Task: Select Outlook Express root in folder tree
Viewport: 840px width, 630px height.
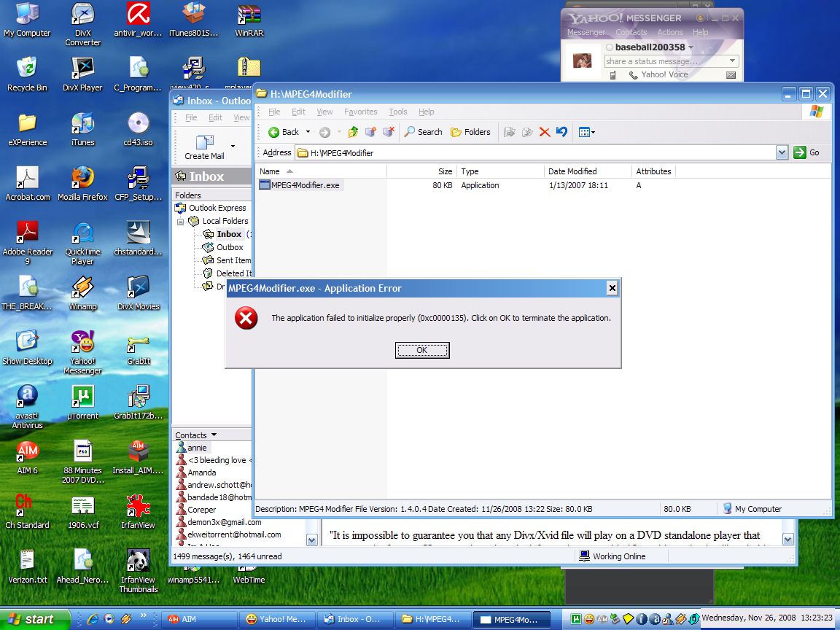Action: tap(217, 208)
